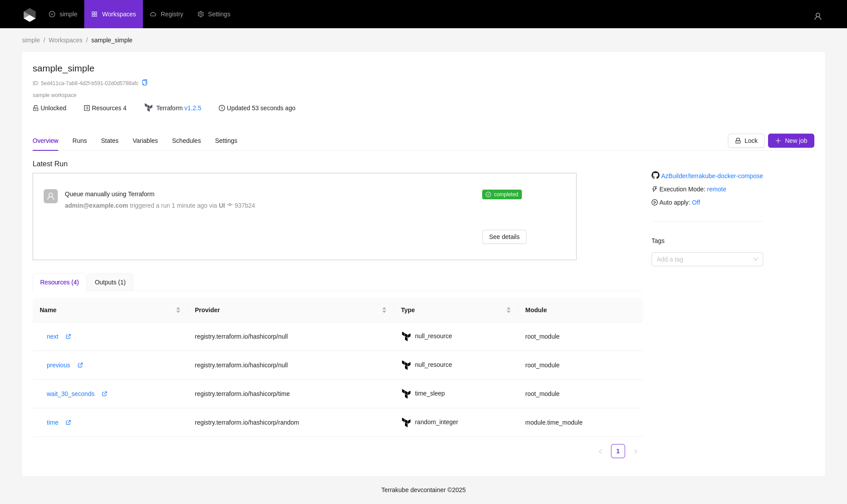
Task: Click the GitHub icon next to repository link
Action: (655, 175)
